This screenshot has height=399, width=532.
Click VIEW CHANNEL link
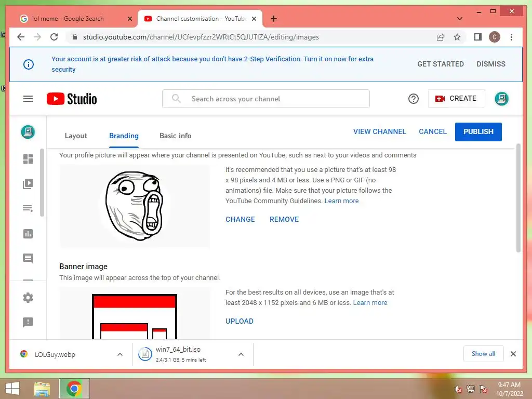point(380,131)
